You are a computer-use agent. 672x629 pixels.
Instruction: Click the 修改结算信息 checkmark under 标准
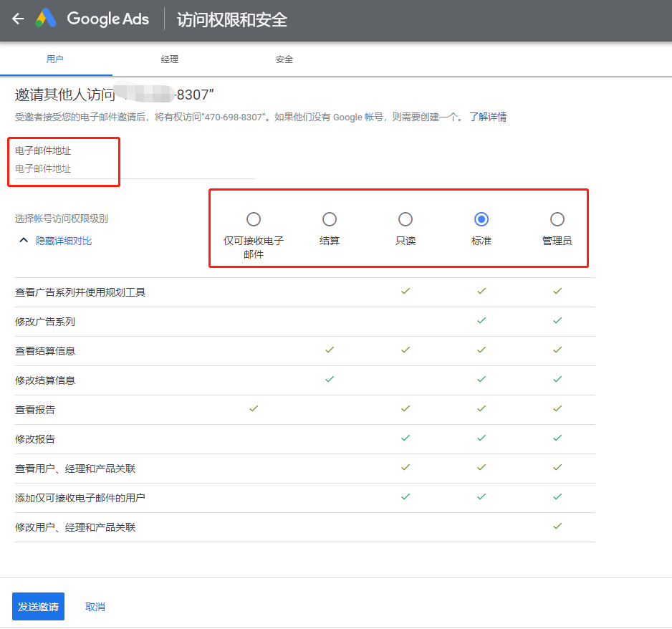(481, 379)
